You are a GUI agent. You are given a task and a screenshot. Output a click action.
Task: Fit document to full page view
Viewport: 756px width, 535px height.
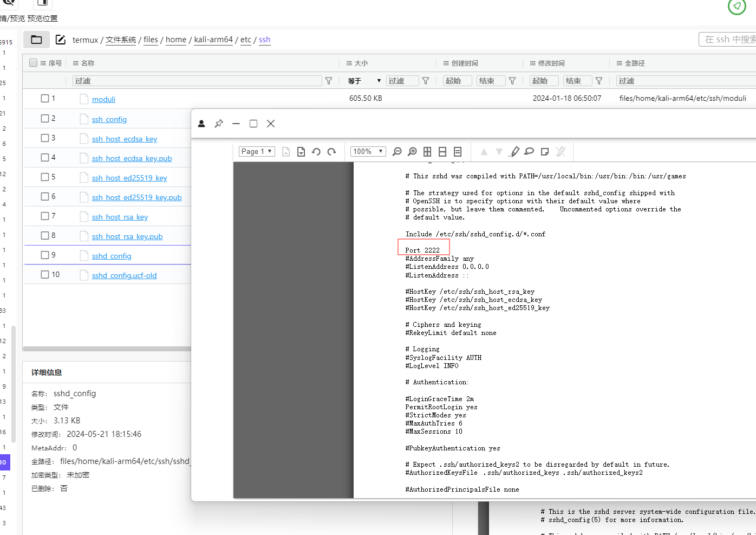point(427,152)
